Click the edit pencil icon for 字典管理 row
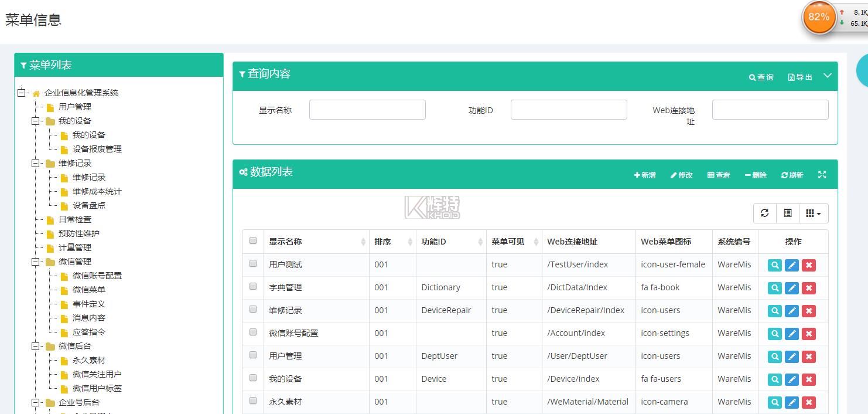 [x=791, y=288]
